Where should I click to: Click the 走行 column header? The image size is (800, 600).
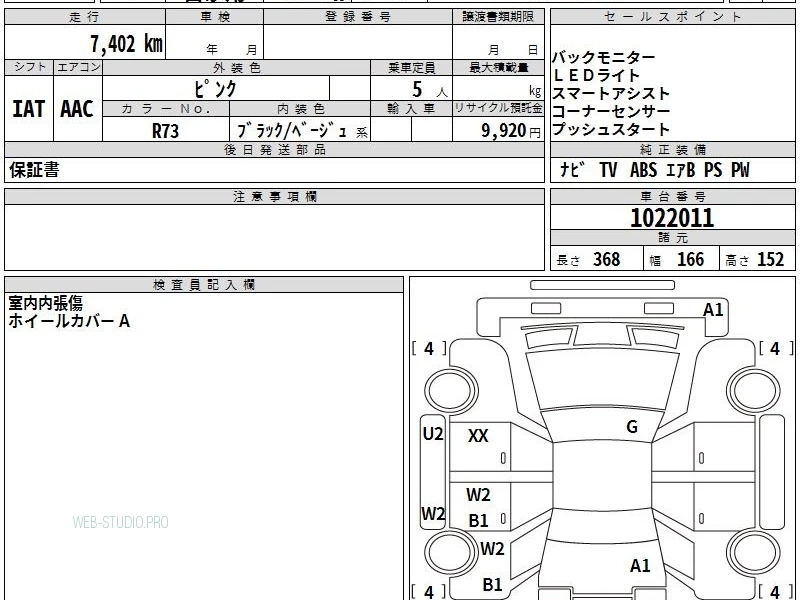click(x=85, y=17)
